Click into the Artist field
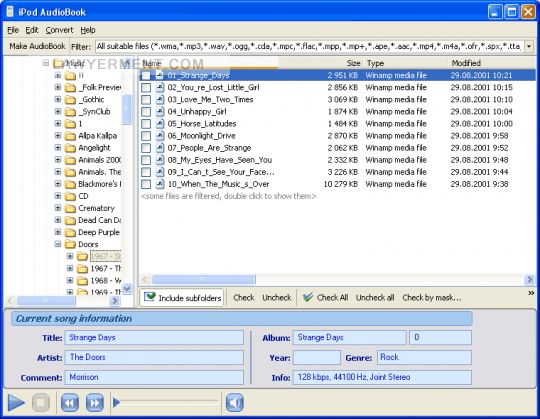Image resolution: width=540 pixels, height=419 pixels. (x=154, y=357)
